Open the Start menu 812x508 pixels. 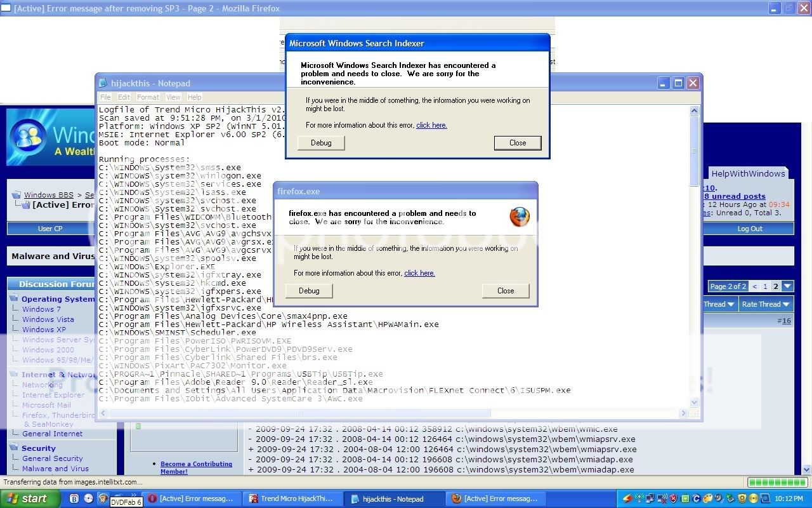pyautogui.click(x=30, y=498)
